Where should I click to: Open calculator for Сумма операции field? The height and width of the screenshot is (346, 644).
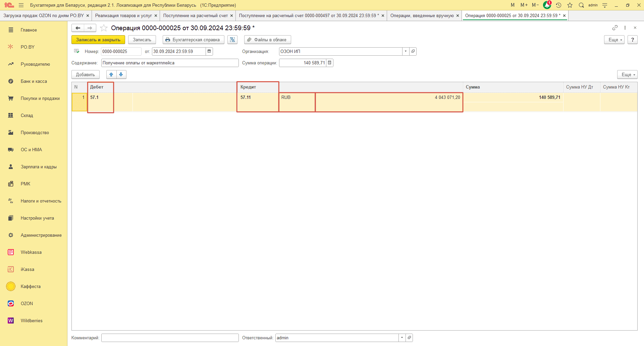330,63
